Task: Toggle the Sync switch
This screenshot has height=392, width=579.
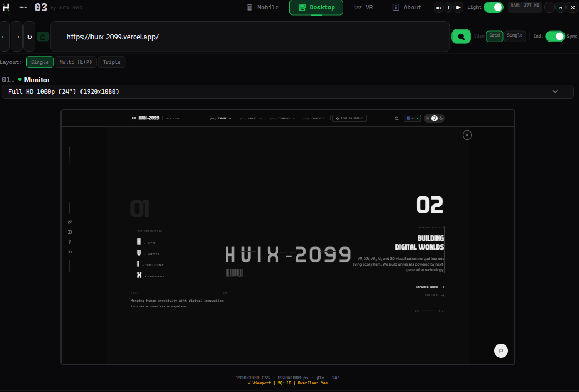Action: (x=555, y=36)
